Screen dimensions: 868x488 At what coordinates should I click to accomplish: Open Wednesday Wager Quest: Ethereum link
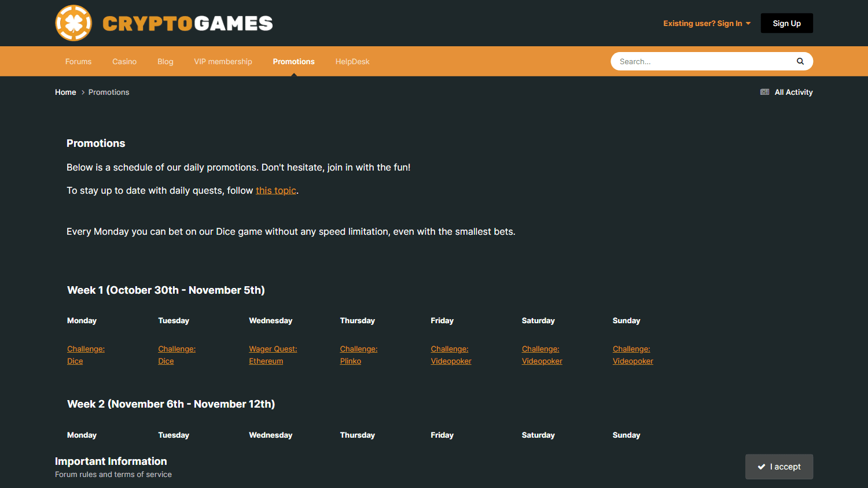273,355
